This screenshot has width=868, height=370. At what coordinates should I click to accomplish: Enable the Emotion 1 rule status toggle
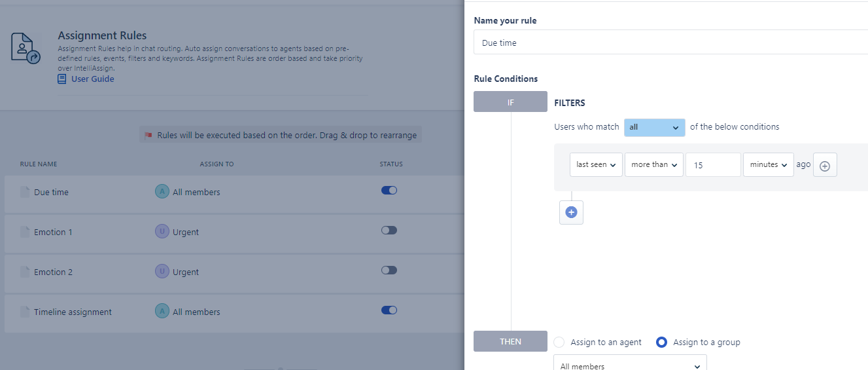pos(389,231)
